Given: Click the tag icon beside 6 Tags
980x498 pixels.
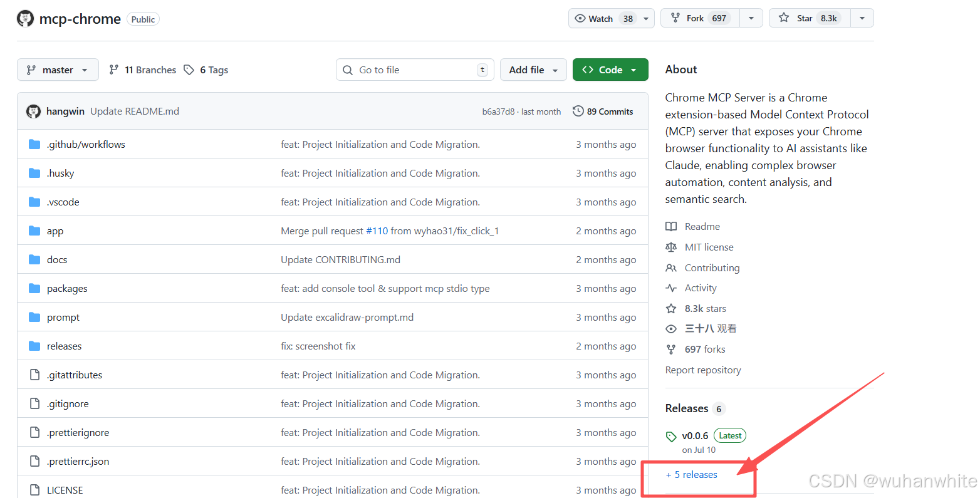Looking at the screenshot, I should click(189, 70).
